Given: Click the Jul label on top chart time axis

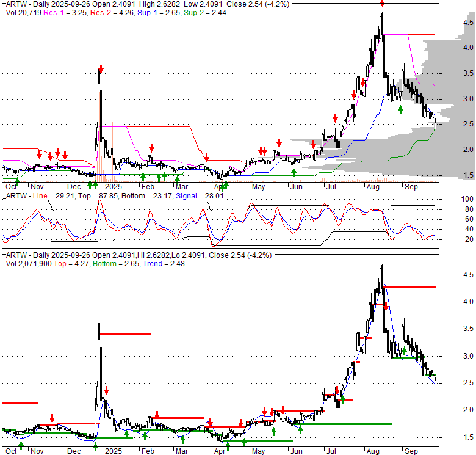Looking at the screenshot, I should pos(331,187).
